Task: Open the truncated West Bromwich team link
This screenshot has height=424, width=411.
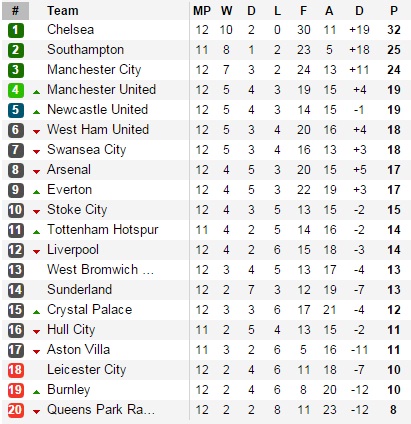Action: click(x=100, y=269)
